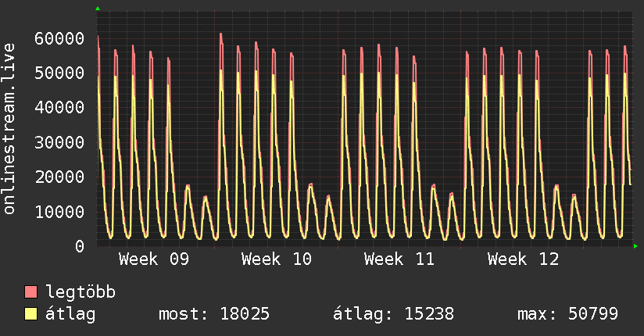
Task: Click the 0 y-axis tick label
Action: [x=80, y=246]
